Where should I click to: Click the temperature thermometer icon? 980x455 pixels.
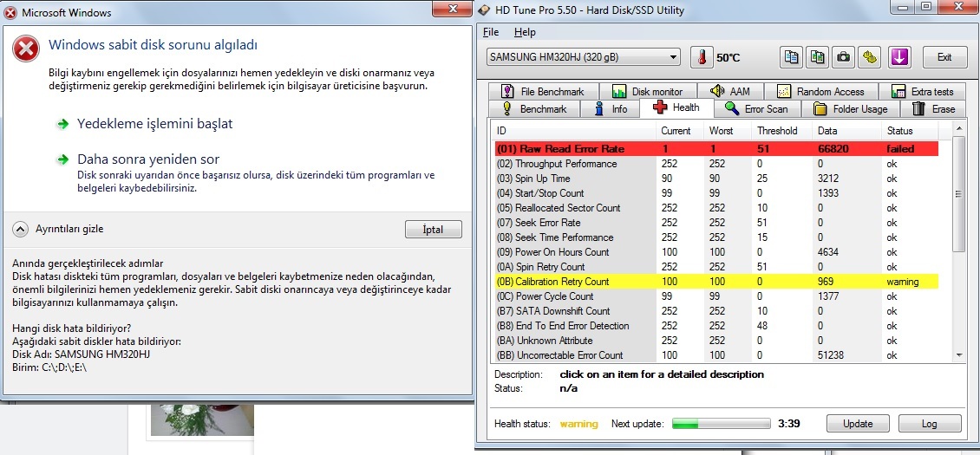[x=702, y=57]
